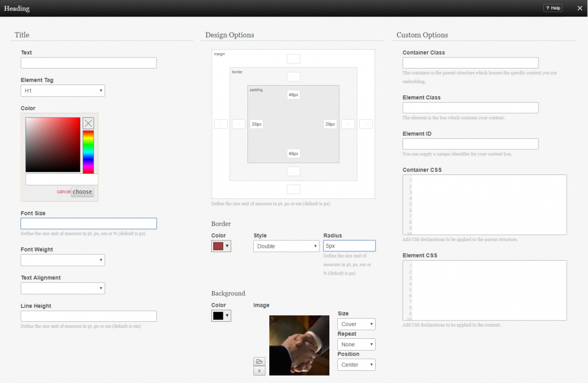Click the rainbow hue slider bar
The width and height of the screenshot is (588, 383).
88,152
